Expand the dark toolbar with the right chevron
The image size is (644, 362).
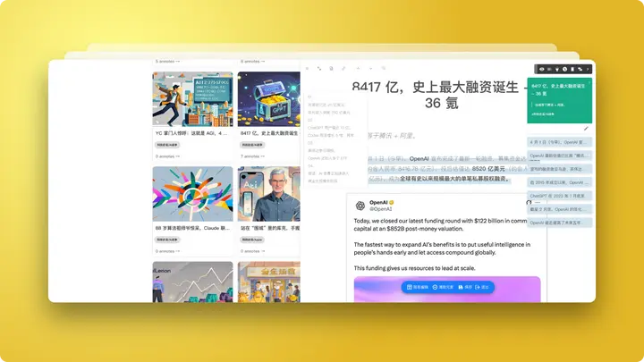click(x=589, y=69)
